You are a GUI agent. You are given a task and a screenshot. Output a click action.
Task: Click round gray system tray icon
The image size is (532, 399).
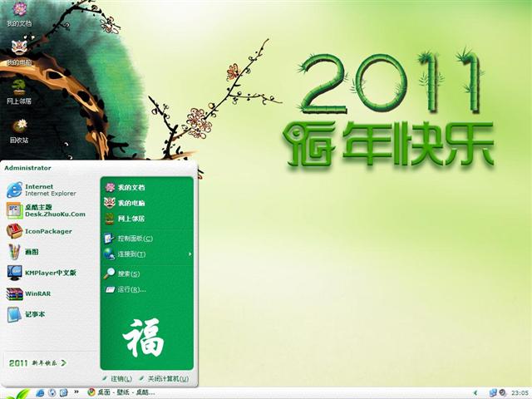(502, 393)
